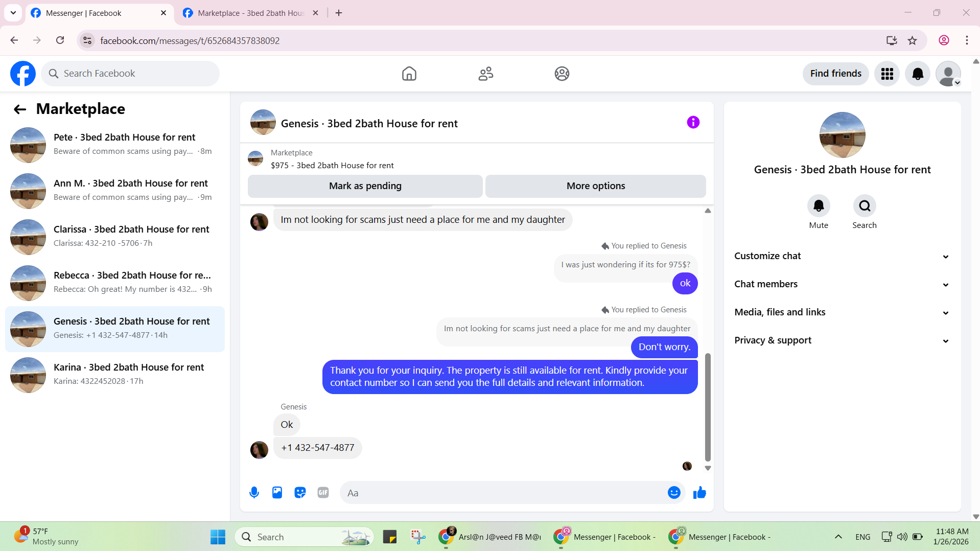Mute this Genesis conversation
Viewport: 980px width, 551px height.
[818, 206]
